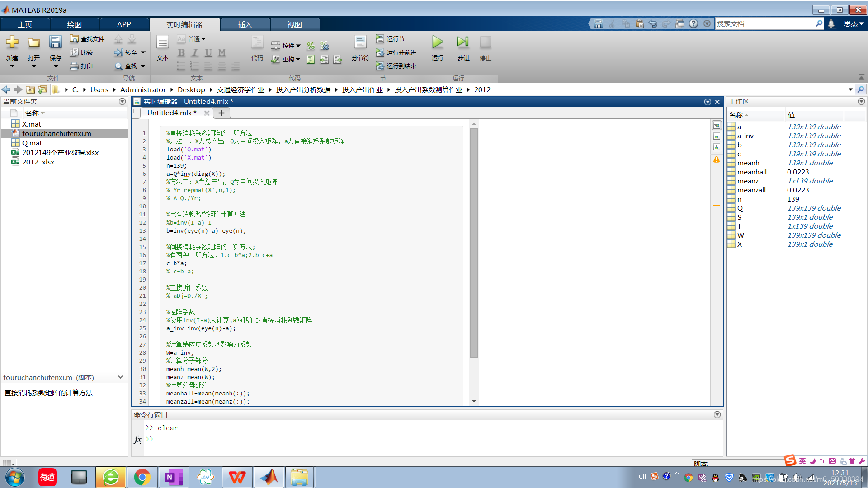Image resolution: width=868 pixels, height=488 pixels.
Task: Click the editor vertical scrollbar thumb
Action: tap(474, 243)
